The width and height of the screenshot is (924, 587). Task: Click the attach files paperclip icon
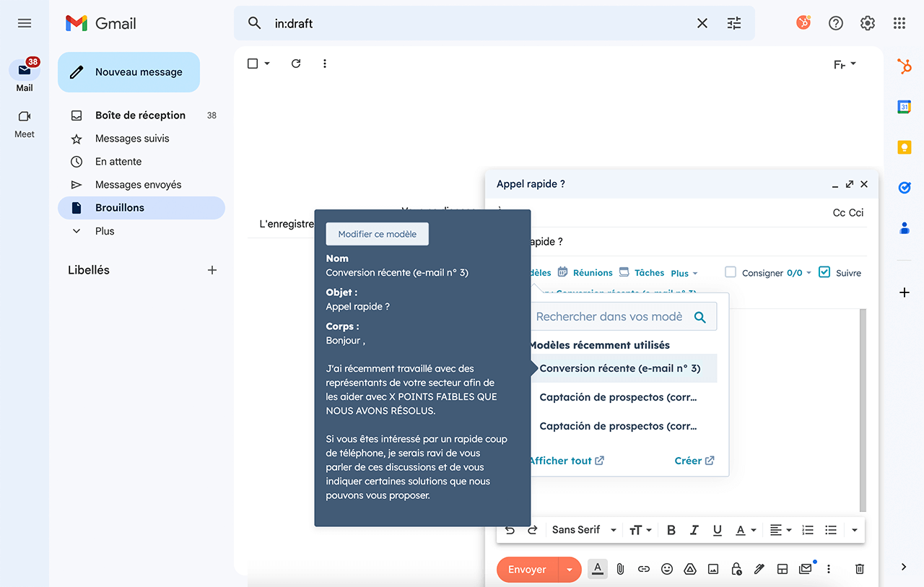tap(620, 569)
